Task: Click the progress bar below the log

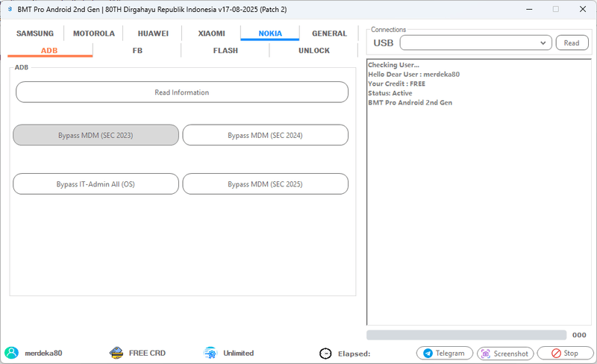Action: click(x=466, y=335)
